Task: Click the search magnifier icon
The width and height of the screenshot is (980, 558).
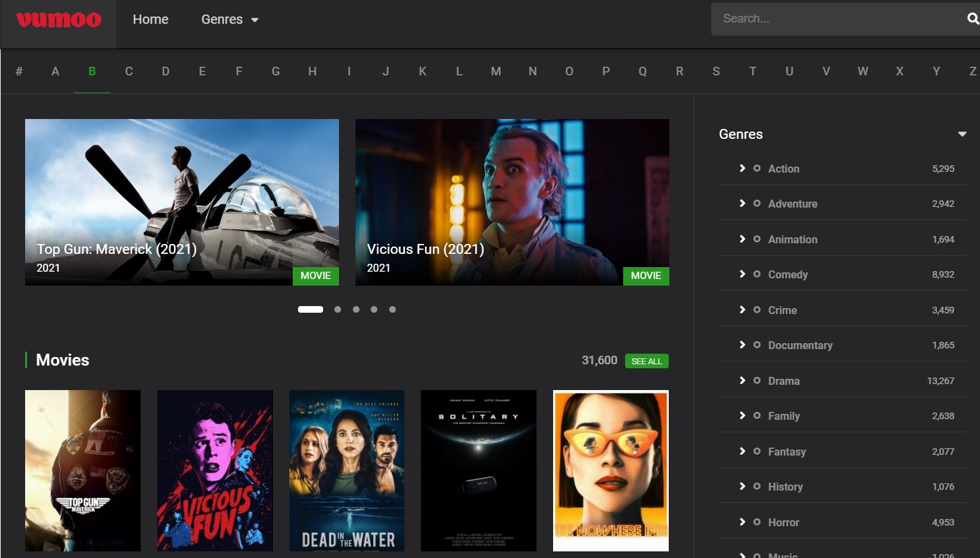Action: 973,19
